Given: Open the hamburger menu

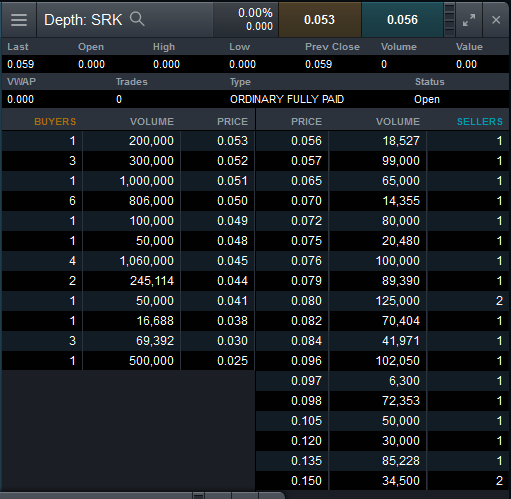Looking at the screenshot, I should (19, 20).
